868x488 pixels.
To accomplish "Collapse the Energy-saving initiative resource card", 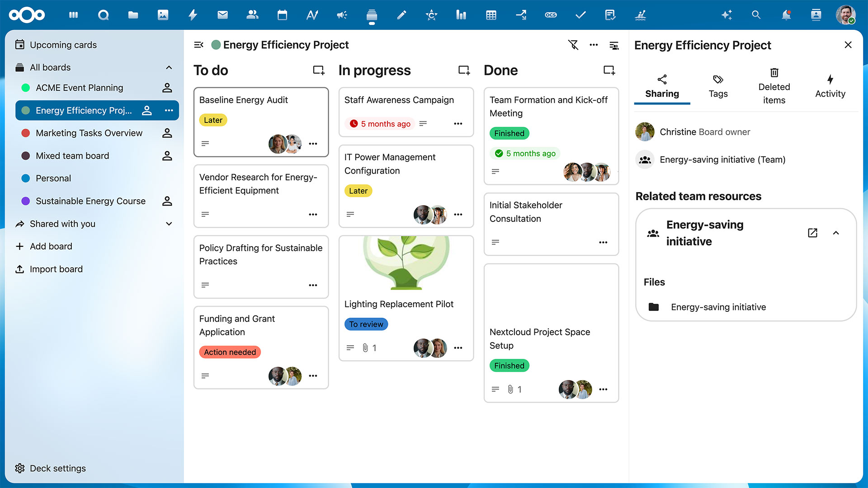I will pyautogui.click(x=836, y=233).
